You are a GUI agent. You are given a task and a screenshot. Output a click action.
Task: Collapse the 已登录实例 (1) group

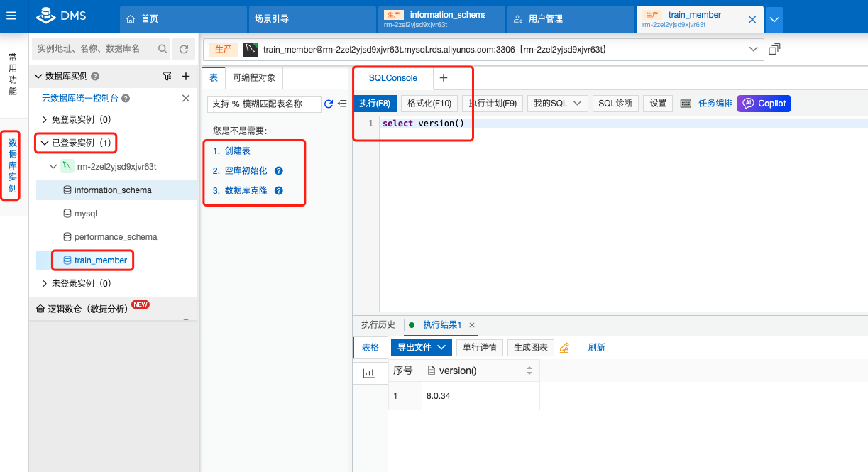tap(45, 143)
